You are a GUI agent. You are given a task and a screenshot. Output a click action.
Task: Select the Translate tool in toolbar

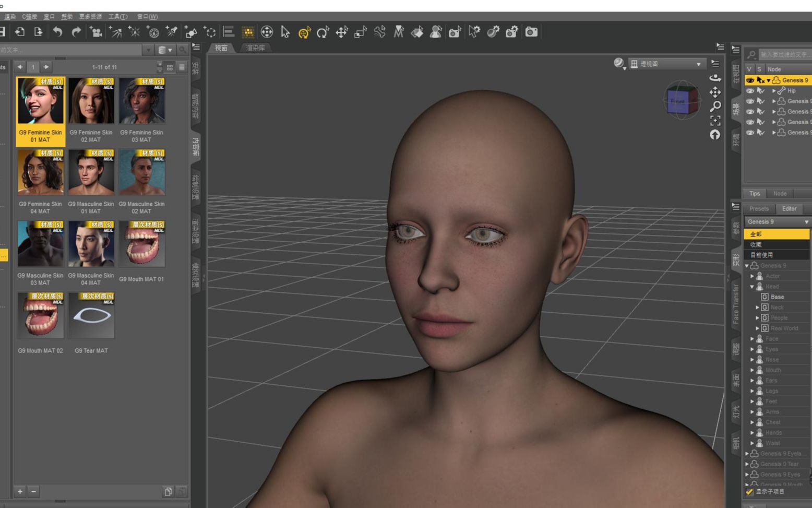click(342, 32)
